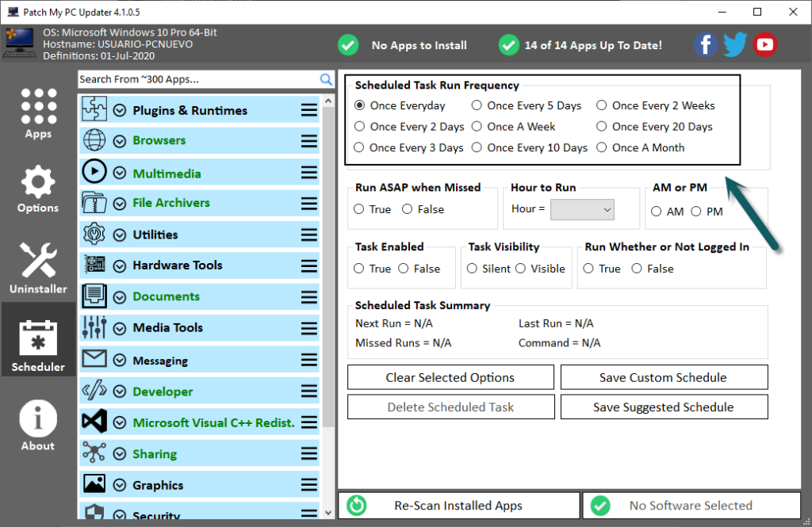Click the Graphics picture icon
812x527 pixels.
coord(94,484)
